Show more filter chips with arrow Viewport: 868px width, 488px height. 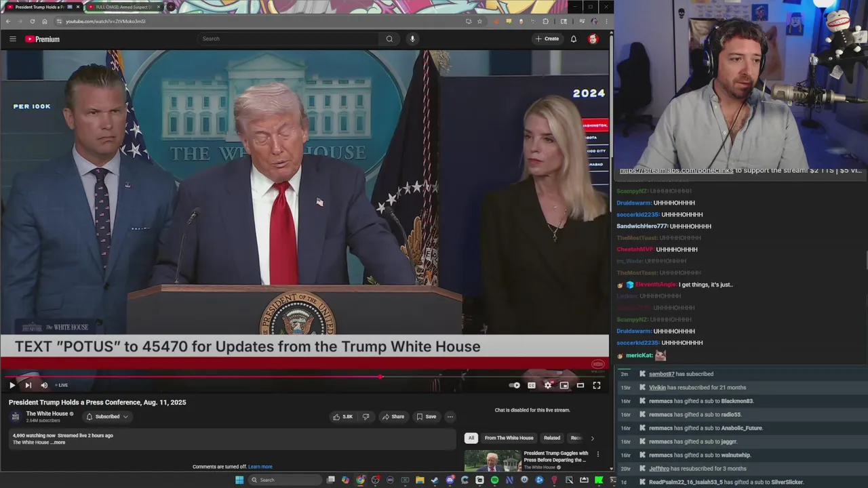coord(592,438)
